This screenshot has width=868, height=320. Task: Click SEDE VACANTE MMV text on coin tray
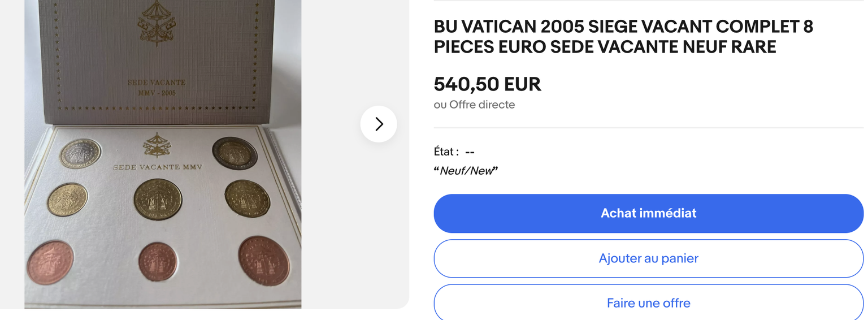coord(157,167)
